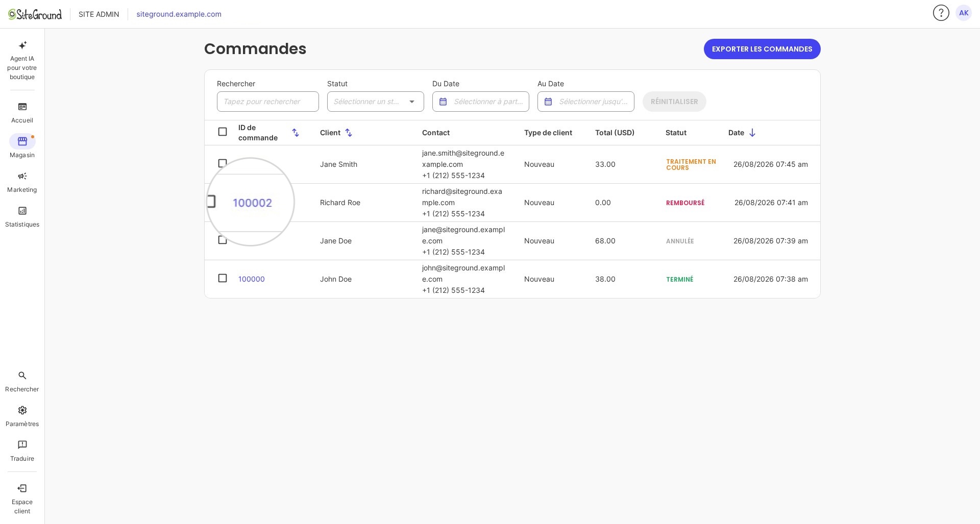Click the Richard Roe client name

[340, 203]
